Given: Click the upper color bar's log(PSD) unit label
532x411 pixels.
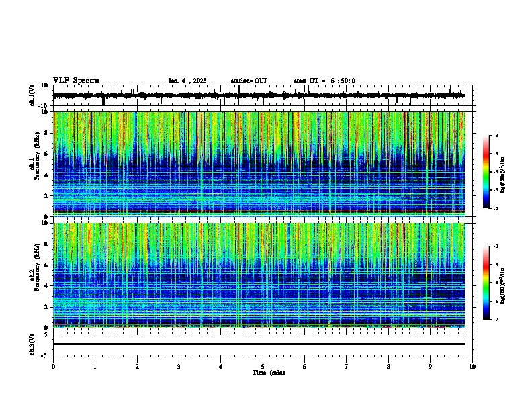Looking at the screenshot, I should coord(503,175).
